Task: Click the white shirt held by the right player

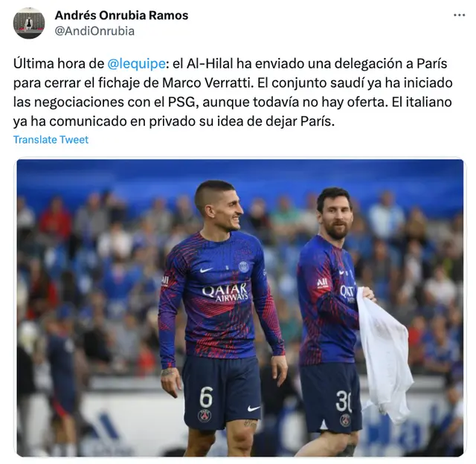Action: click(385, 355)
